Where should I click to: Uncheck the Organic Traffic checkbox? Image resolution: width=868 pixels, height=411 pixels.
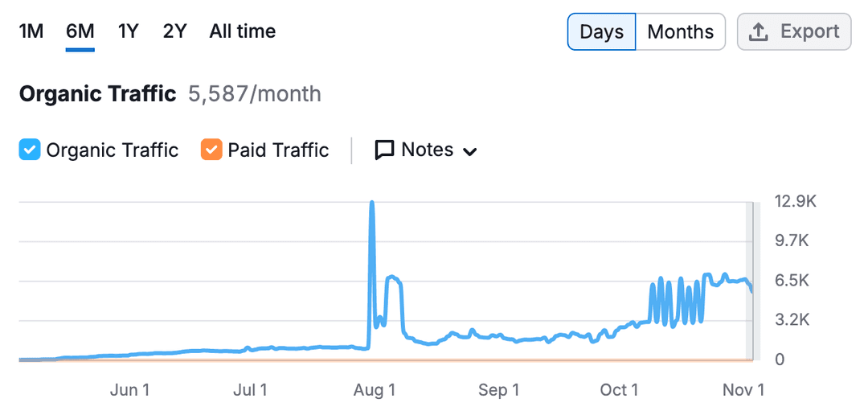[x=30, y=150]
